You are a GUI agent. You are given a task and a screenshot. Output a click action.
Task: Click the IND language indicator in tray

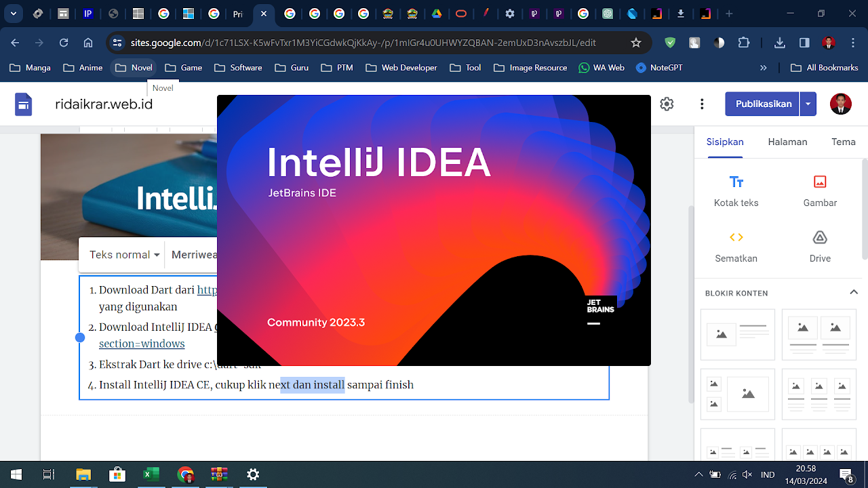(768, 474)
